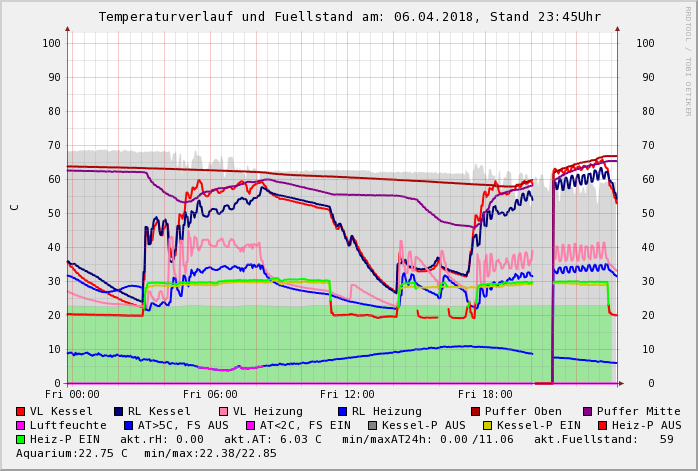Click the Puffer Oben legend swatch
The width and height of the screenshot is (698, 471).
475,411
